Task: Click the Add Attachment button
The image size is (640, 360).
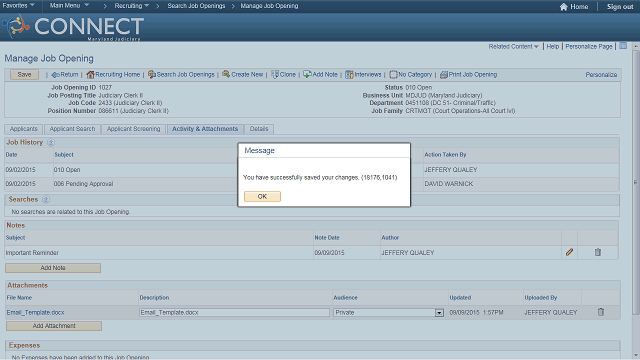Action: click(54, 326)
